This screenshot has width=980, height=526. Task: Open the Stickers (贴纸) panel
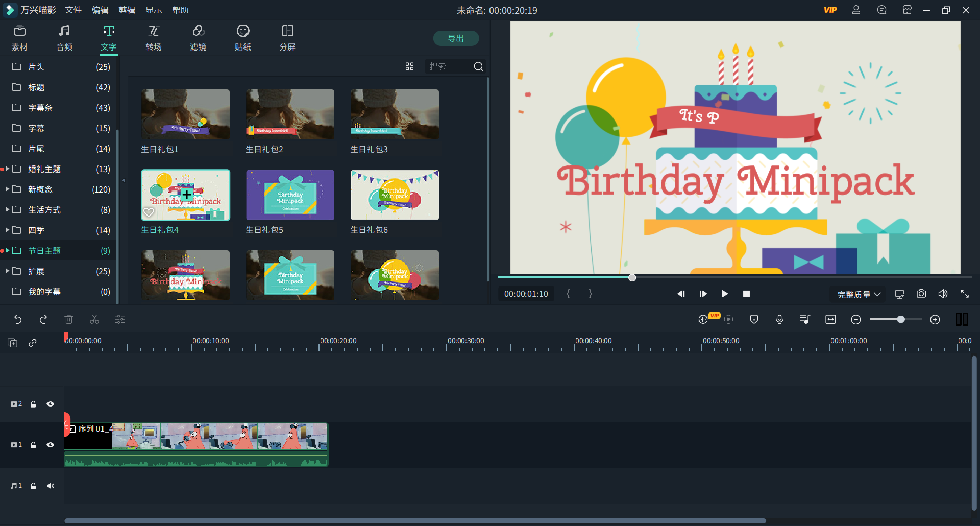click(x=242, y=38)
